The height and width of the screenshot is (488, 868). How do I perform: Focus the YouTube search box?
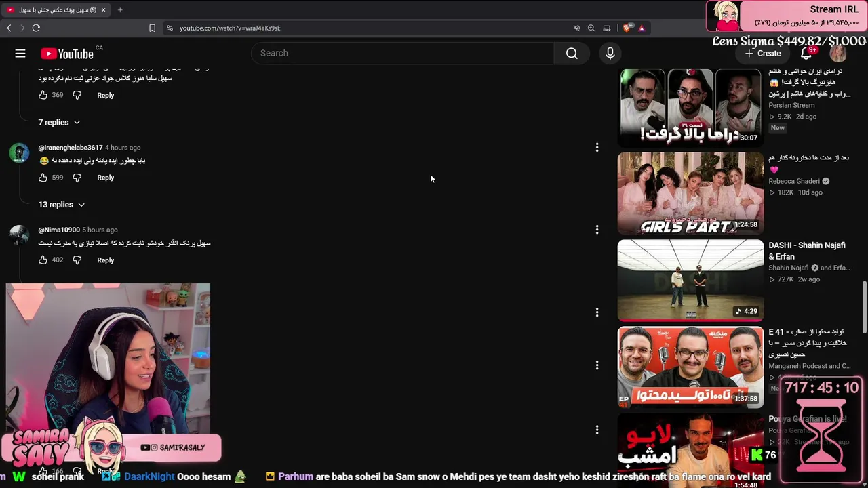tap(403, 54)
